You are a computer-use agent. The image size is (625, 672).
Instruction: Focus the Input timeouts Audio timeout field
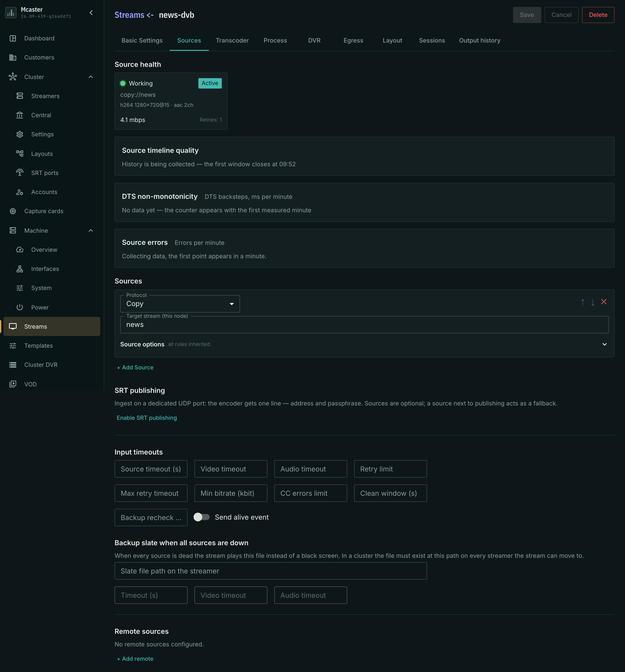(x=311, y=469)
